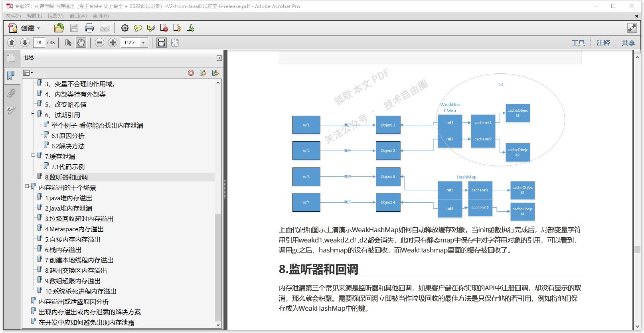Jump to bookmark 9.数组超限内存溢出
Screen dimensions: 644x333
point(73,281)
